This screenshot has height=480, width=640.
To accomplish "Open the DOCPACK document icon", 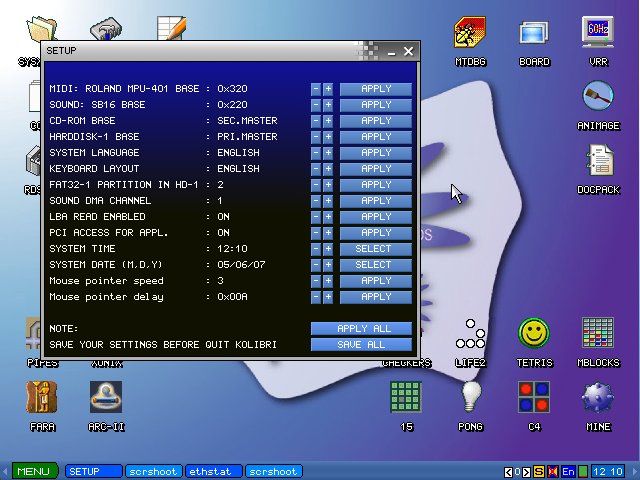I will (x=598, y=162).
